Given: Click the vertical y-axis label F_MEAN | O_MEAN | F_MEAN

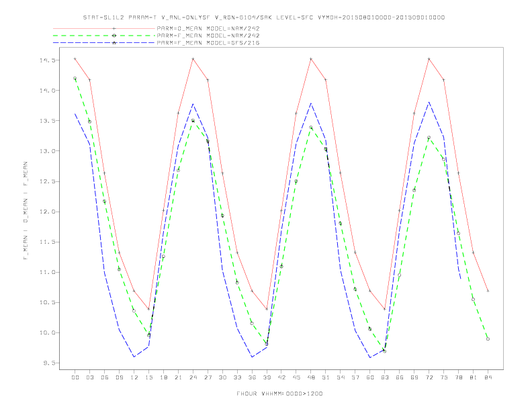Looking at the screenshot, I should point(26,211).
